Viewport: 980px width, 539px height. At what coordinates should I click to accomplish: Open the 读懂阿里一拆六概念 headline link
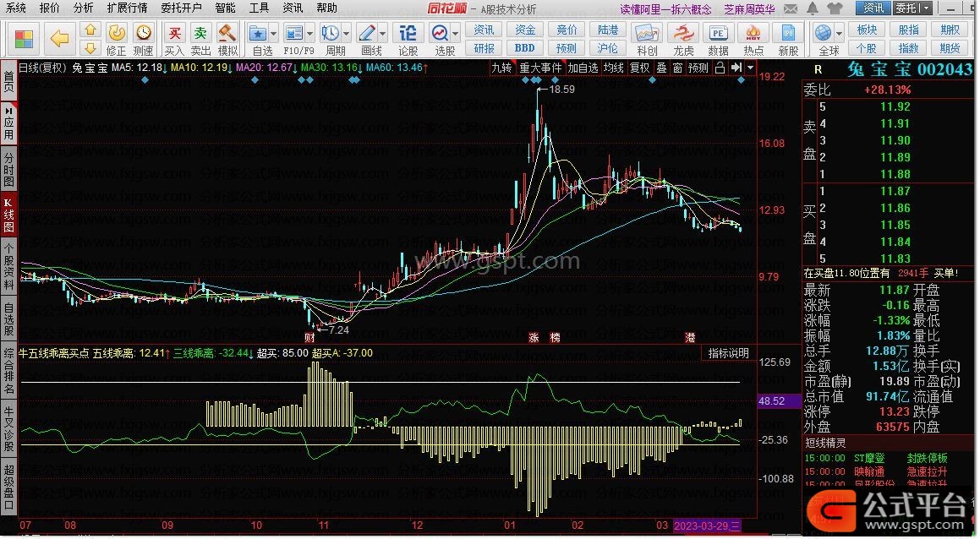click(x=665, y=8)
